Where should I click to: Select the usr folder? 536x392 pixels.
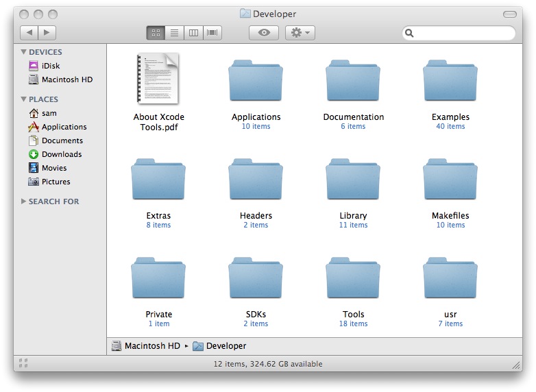[450, 278]
